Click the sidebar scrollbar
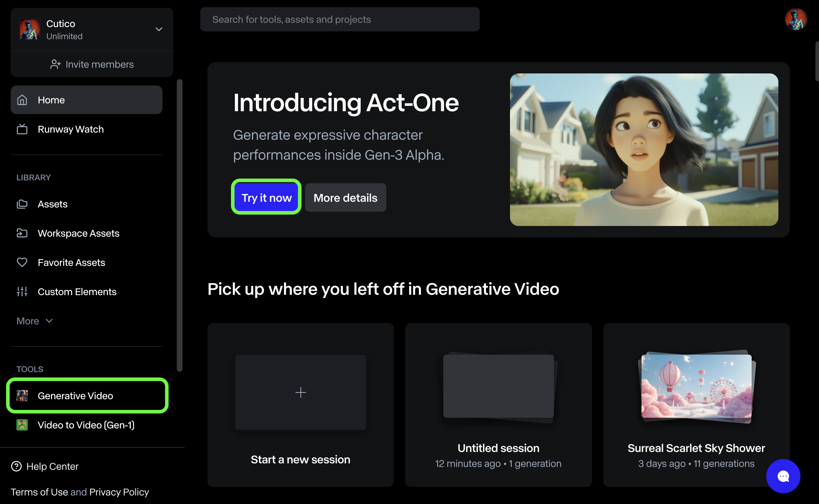Viewport: 819px width, 504px height. (x=180, y=225)
